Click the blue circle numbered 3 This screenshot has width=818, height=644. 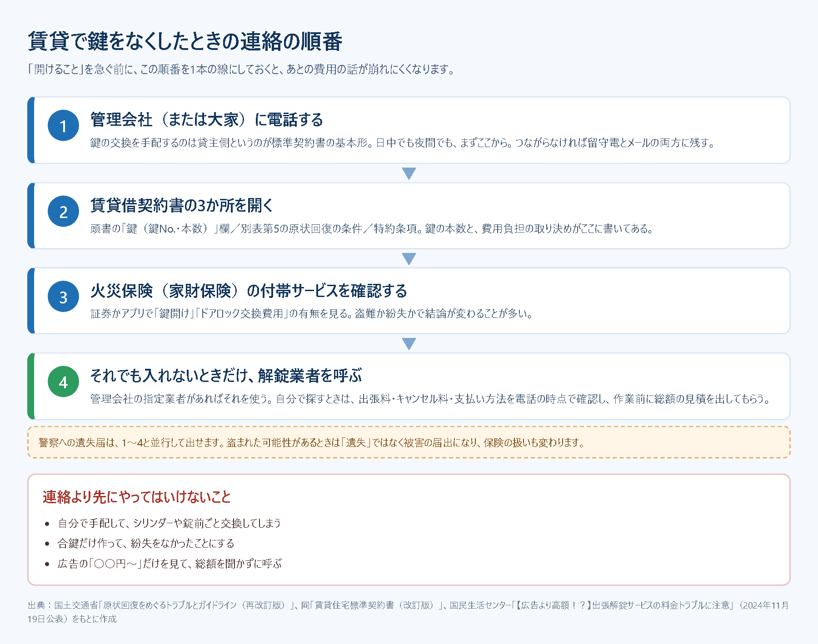click(63, 297)
